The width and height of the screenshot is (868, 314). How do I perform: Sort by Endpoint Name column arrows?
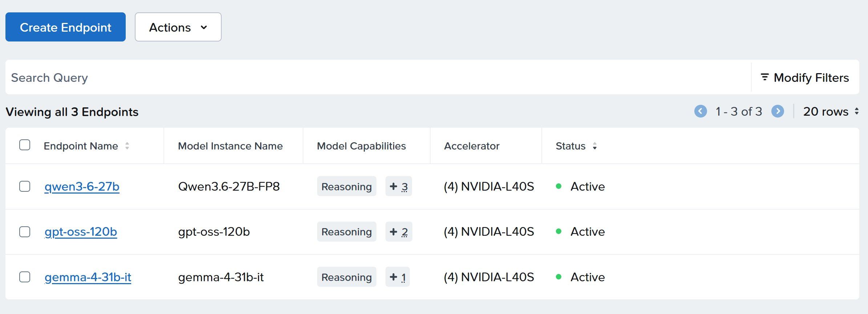tap(127, 146)
